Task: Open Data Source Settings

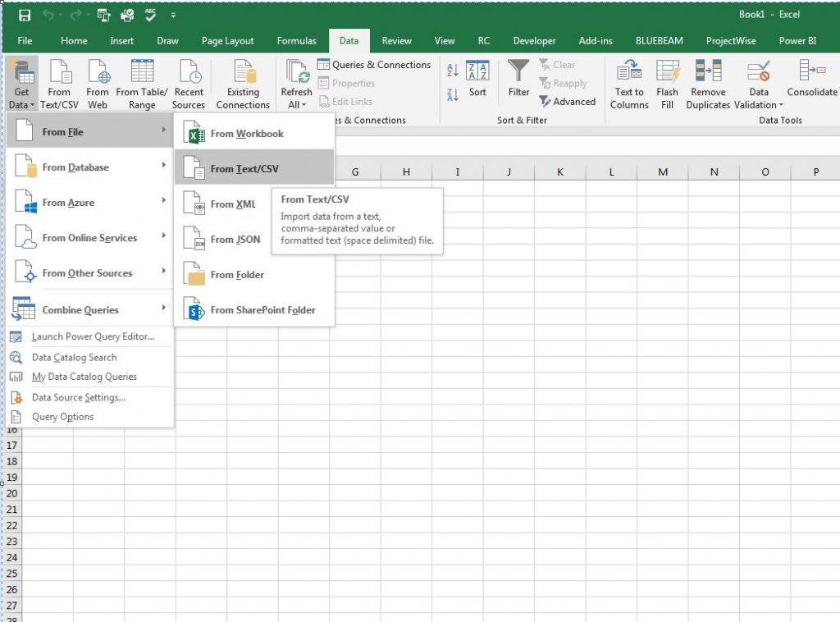Action: (x=89, y=397)
